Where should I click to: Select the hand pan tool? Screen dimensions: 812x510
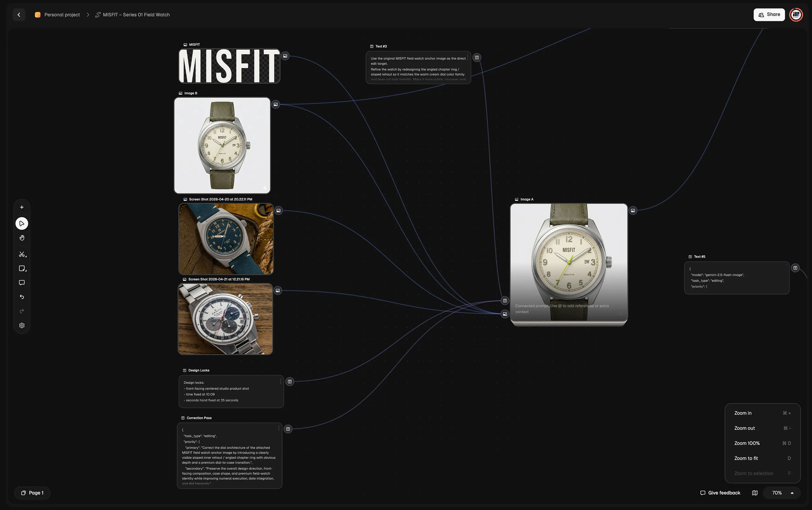coord(22,238)
